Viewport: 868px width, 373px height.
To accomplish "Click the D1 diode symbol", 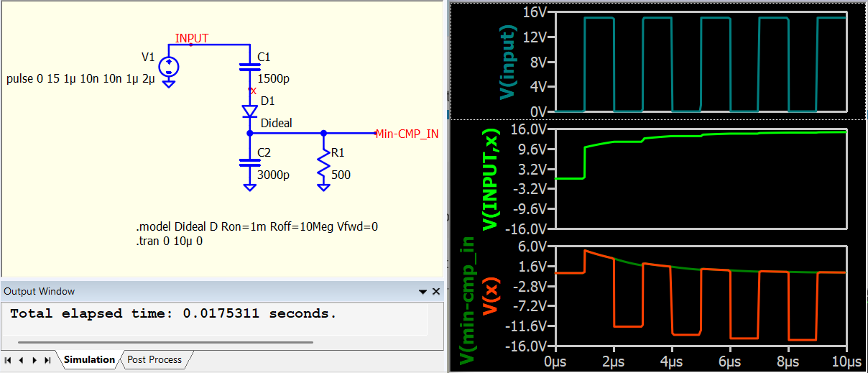I will [x=249, y=111].
